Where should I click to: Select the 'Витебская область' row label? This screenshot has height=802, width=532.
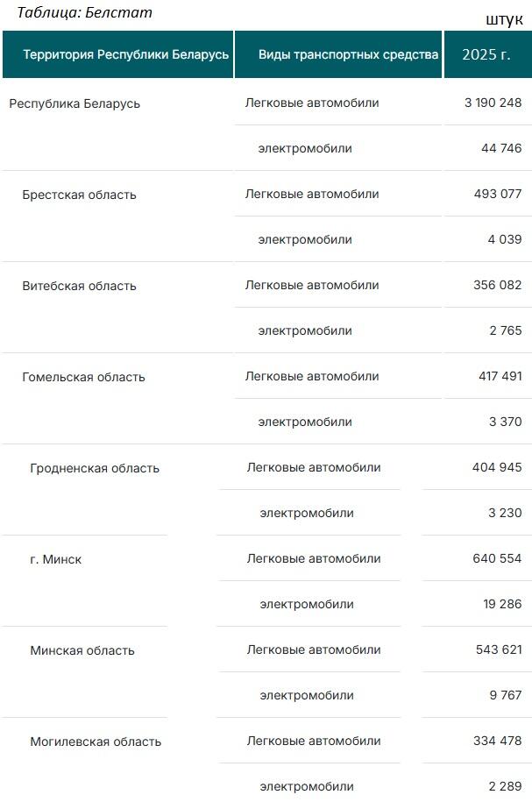point(79,286)
